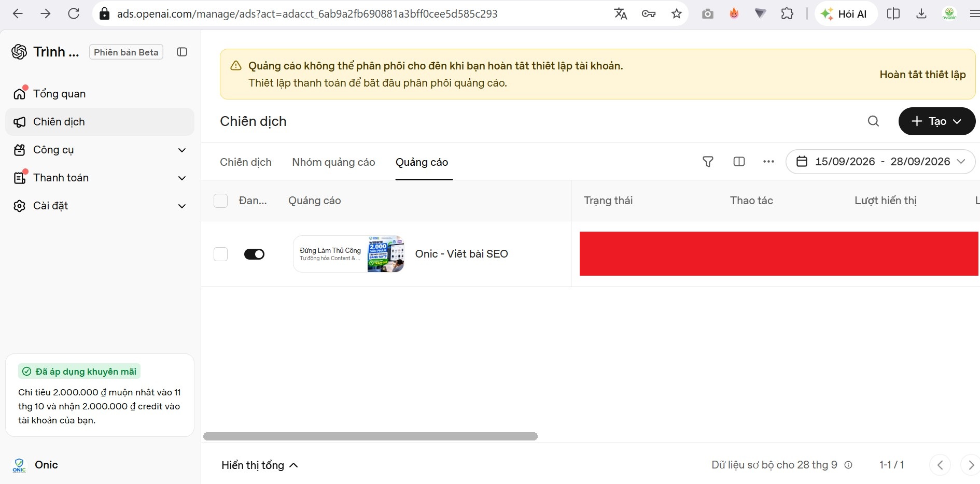Open the column layout icon

(x=739, y=162)
